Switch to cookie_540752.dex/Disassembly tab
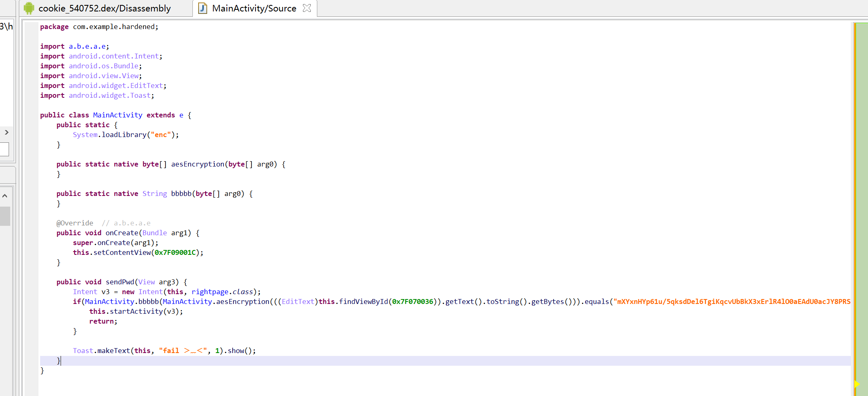This screenshot has height=396, width=868. 104,8
